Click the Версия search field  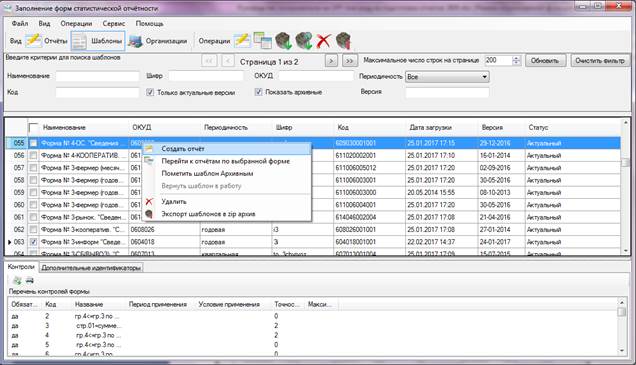click(x=447, y=92)
